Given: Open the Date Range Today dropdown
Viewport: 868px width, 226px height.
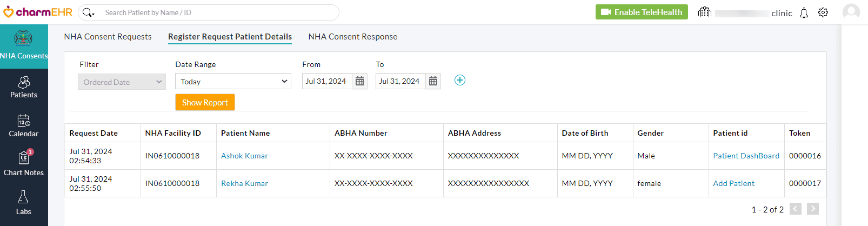Looking at the screenshot, I should [x=233, y=81].
